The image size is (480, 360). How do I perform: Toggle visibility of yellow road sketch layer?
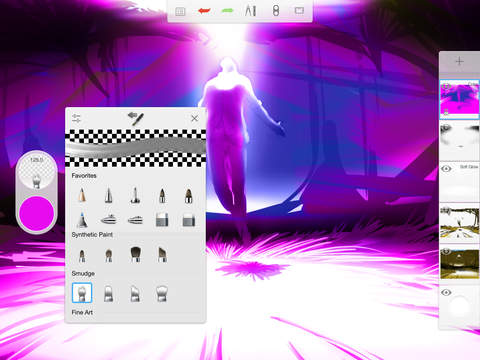[x=446, y=210]
